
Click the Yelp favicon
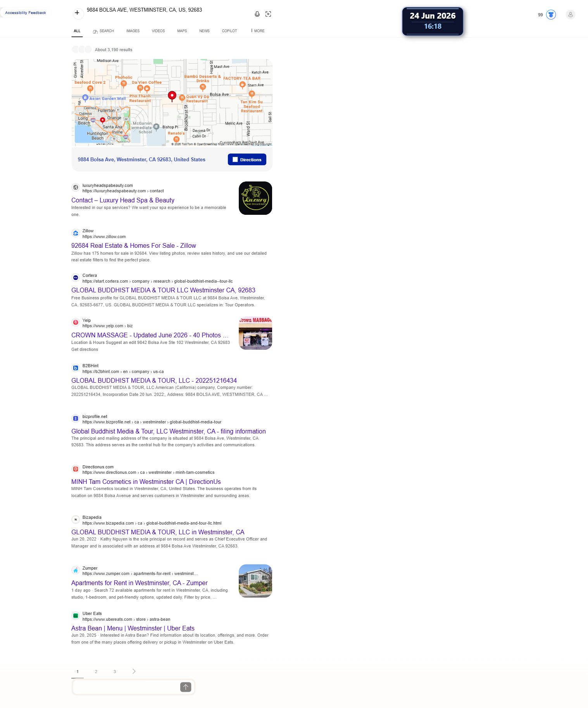[x=76, y=322]
